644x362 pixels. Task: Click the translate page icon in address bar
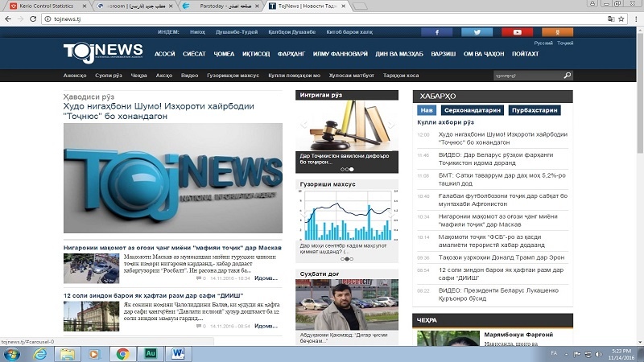[x=611, y=19]
